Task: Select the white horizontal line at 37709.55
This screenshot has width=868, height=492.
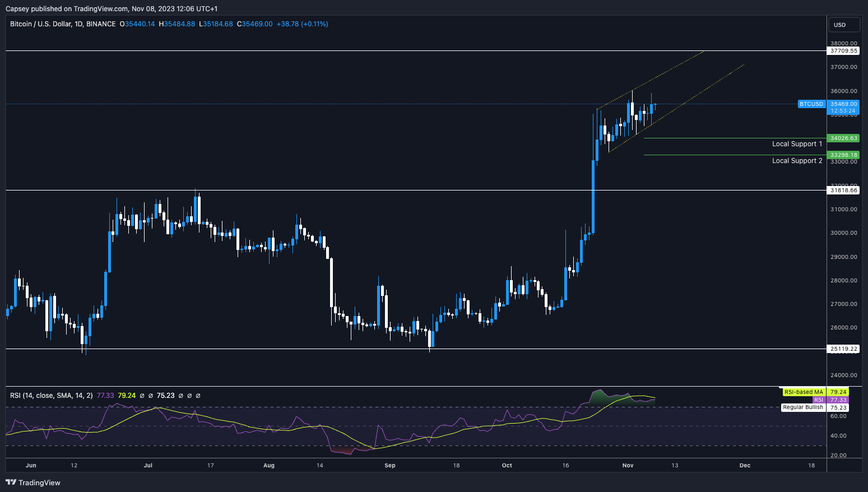Action: (x=416, y=50)
